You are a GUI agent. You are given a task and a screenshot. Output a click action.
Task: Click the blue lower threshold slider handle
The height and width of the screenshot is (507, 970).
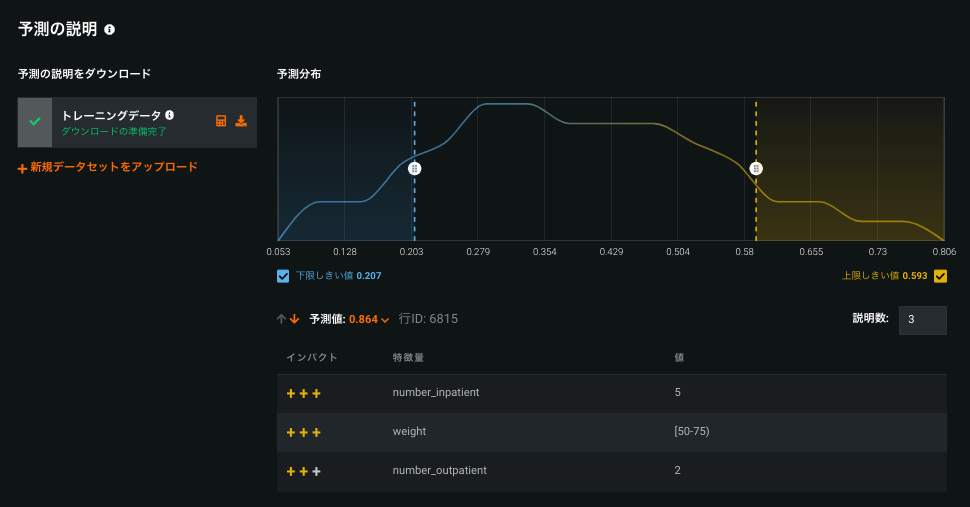click(x=414, y=168)
